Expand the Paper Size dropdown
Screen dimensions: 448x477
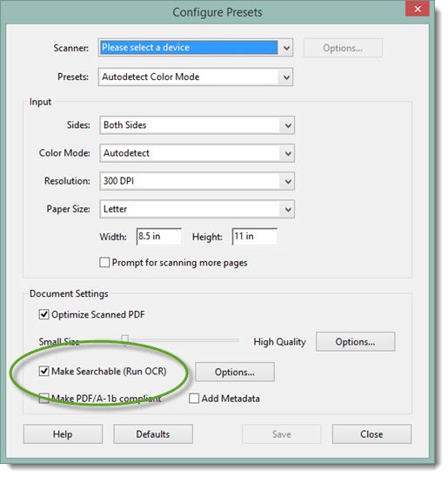tap(197, 209)
